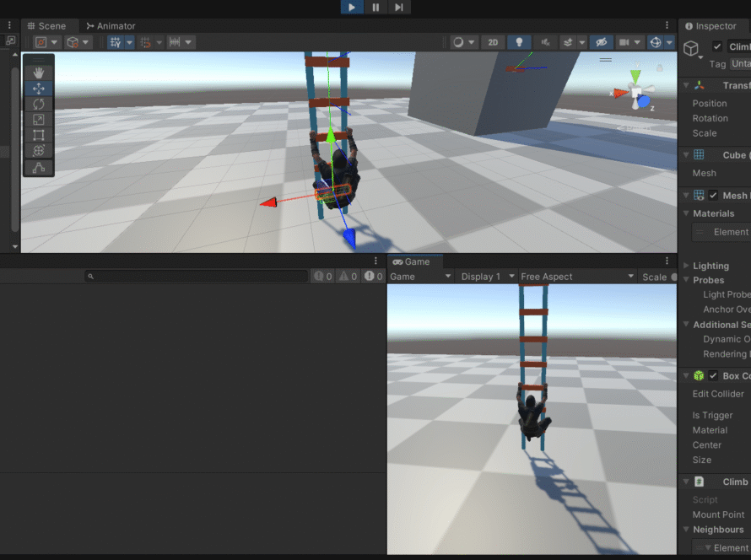Select the Hand view tool
Viewport: 751px width, 560px height.
(39, 73)
